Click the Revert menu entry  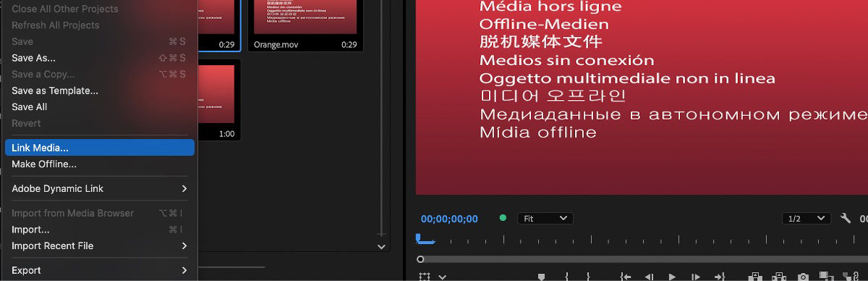(99, 123)
